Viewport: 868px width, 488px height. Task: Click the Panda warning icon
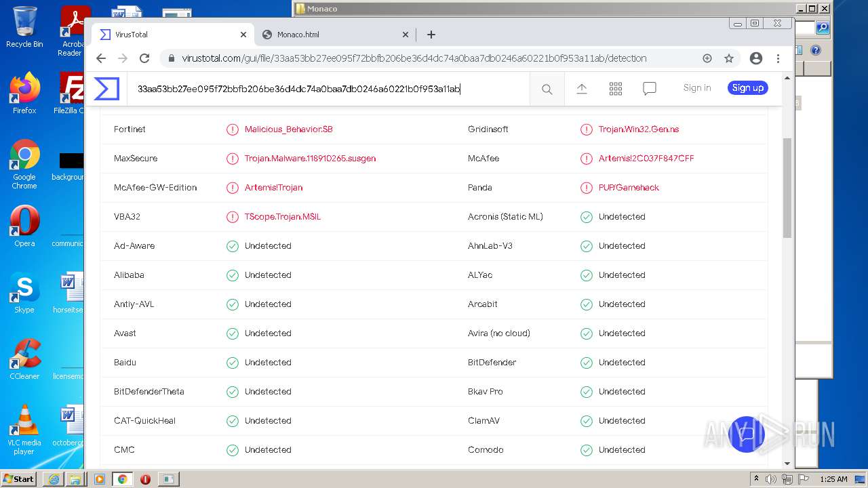point(587,188)
